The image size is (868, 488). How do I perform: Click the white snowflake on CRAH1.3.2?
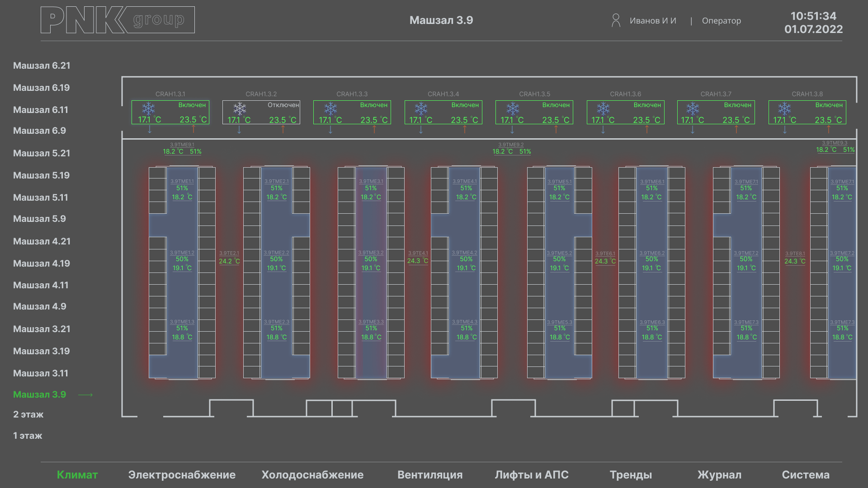[240, 109]
